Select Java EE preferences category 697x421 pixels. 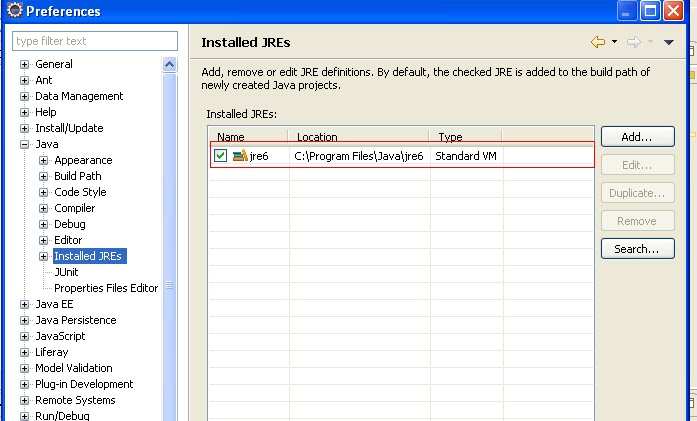pyautogui.click(x=54, y=304)
